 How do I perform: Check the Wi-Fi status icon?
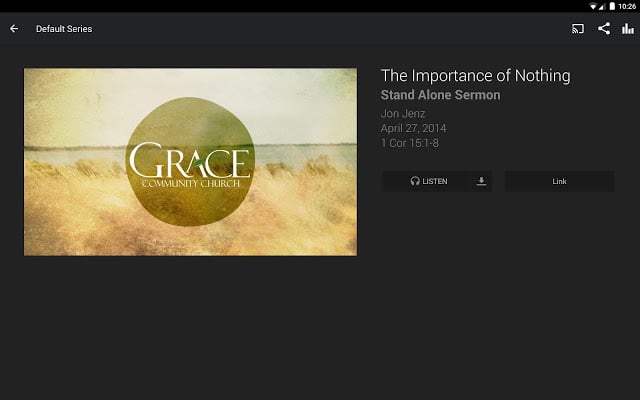point(593,6)
